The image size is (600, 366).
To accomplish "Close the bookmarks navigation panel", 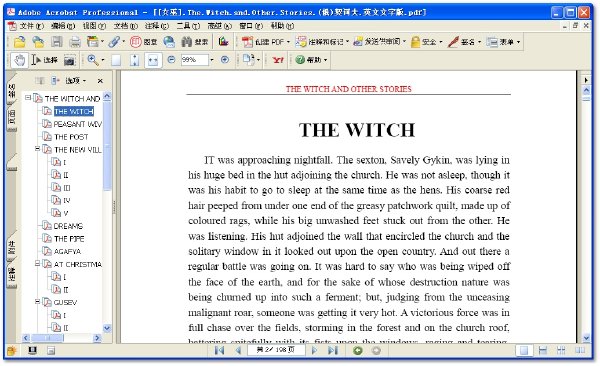I will click(x=100, y=81).
